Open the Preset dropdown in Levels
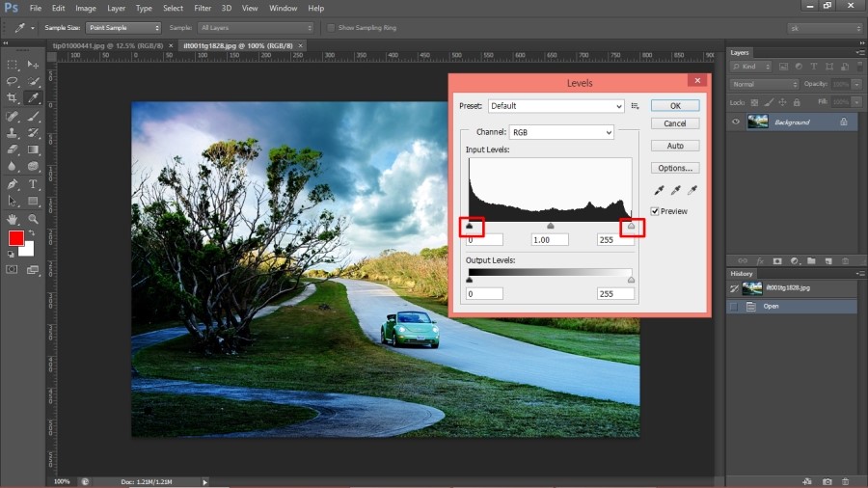The width and height of the screenshot is (868, 488). click(556, 106)
